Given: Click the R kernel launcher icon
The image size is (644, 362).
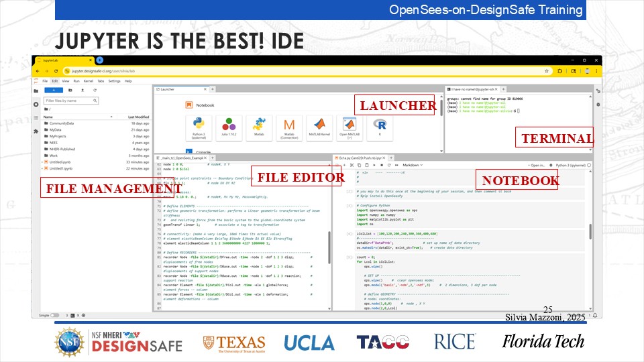Looking at the screenshot, I should click(x=382, y=126).
